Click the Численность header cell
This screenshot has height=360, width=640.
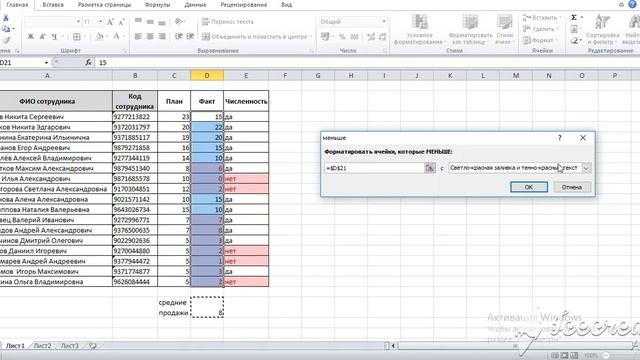(x=246, y=101)
